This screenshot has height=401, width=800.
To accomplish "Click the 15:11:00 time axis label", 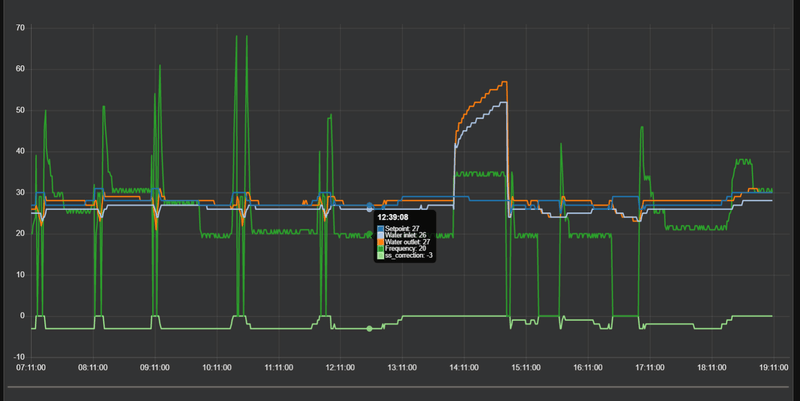I will tap(526, 367).
